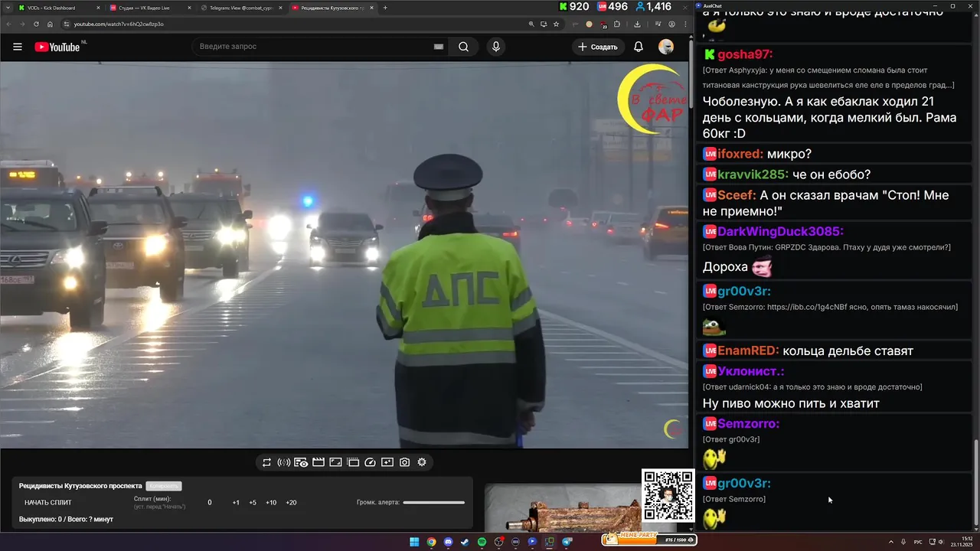Click the QR code image
The height and width of the screenshot is (551, 980).
click(668, 495)
